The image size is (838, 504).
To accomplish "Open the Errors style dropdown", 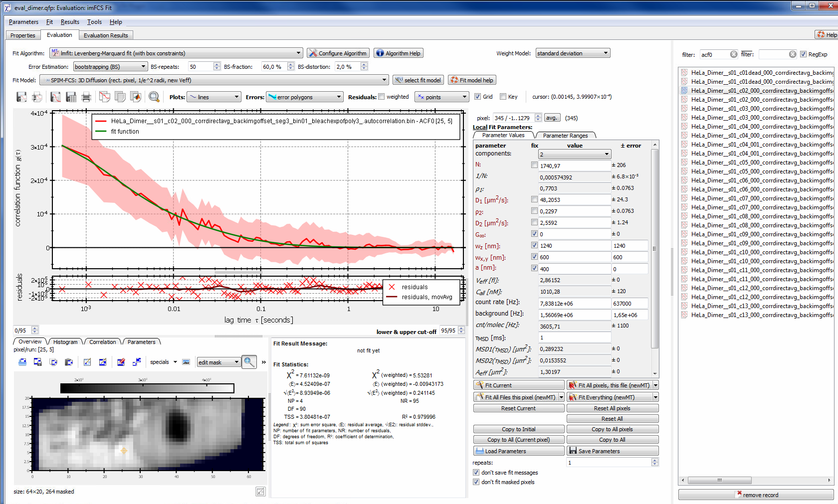I will pos(304,97).
